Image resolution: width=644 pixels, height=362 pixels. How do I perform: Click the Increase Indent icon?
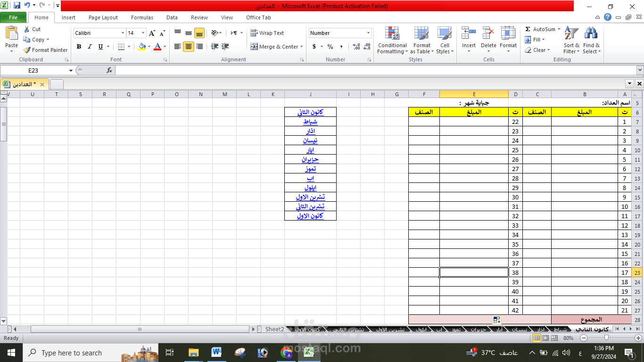(x=225, y=47)
